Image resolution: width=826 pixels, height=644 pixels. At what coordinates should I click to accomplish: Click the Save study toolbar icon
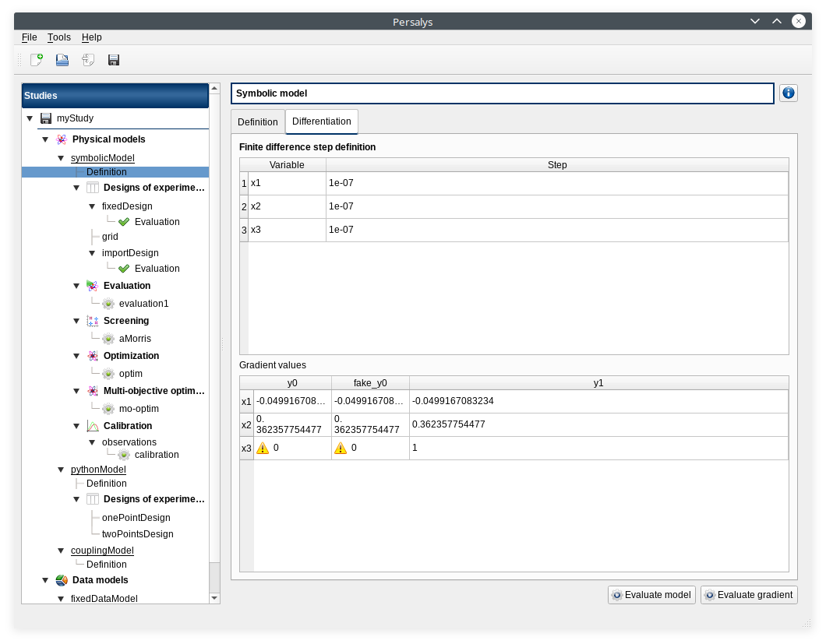tap(114, 60)
